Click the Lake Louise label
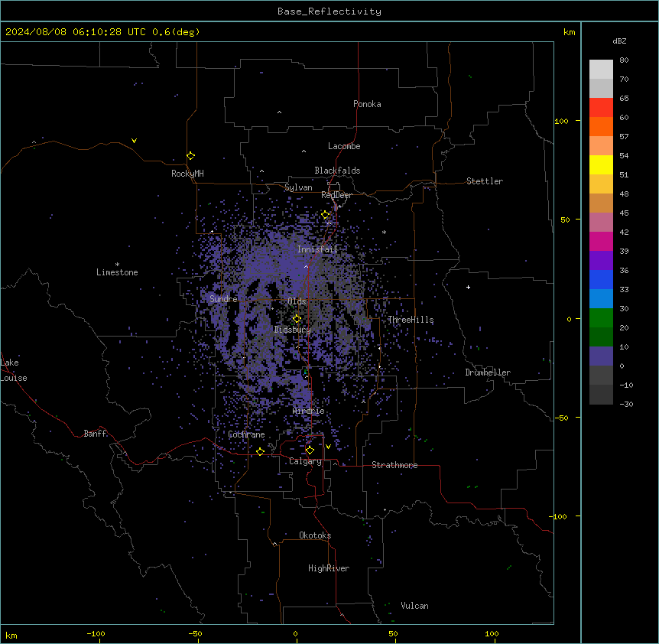The height and width of the screenshot is (644, 659). point(14,370)
